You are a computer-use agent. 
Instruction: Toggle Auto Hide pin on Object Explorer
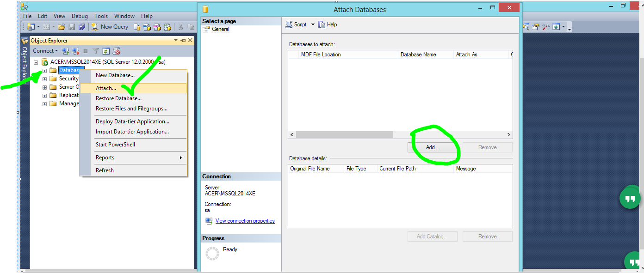(x=183, y=41)
